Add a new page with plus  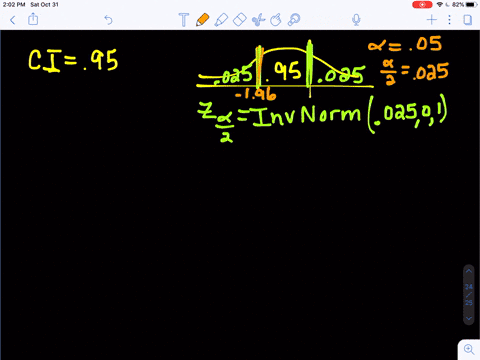point(432,20)
